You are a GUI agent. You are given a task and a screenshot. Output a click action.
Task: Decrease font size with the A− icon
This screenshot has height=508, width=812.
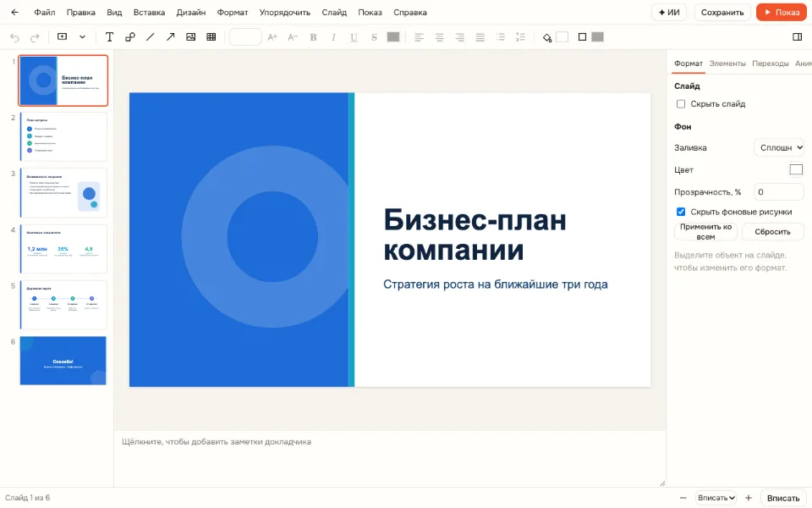pyautogui.click(x=293, y=36)
